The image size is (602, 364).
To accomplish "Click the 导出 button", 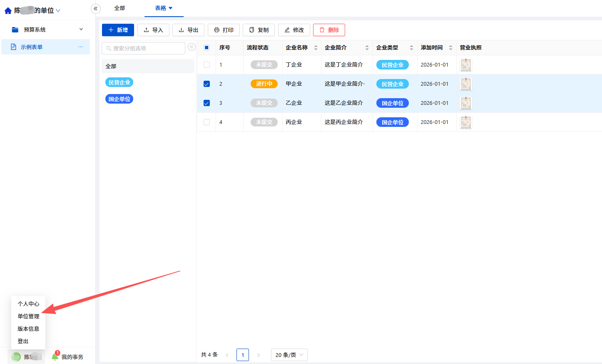I will [x=188, y=30].
